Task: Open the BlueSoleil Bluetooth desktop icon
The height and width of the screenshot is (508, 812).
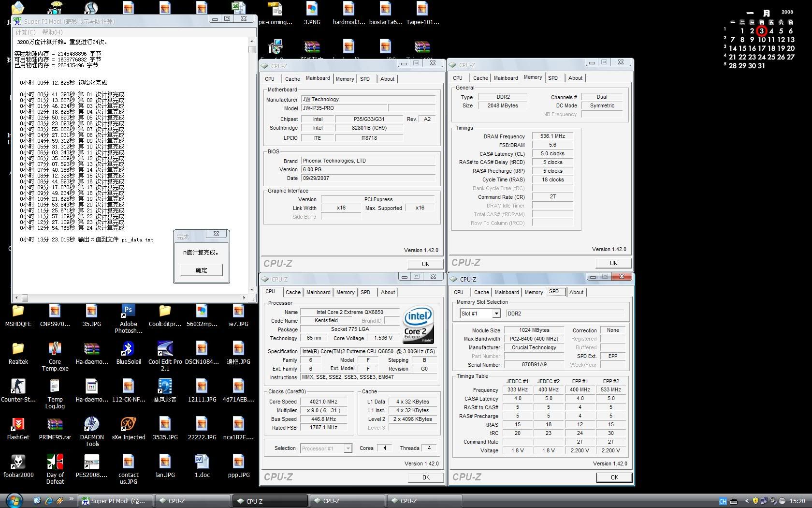Action: click(128, 353)
